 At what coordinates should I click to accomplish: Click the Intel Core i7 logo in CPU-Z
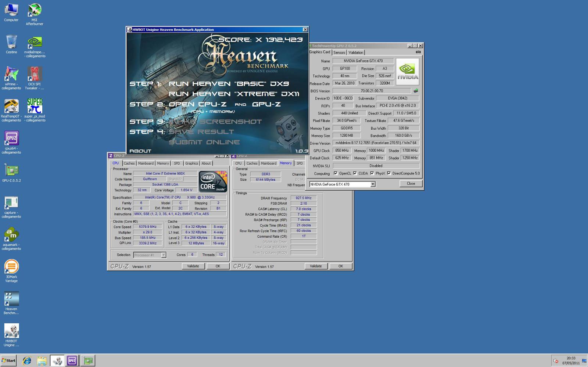click(x=213, y=181)
